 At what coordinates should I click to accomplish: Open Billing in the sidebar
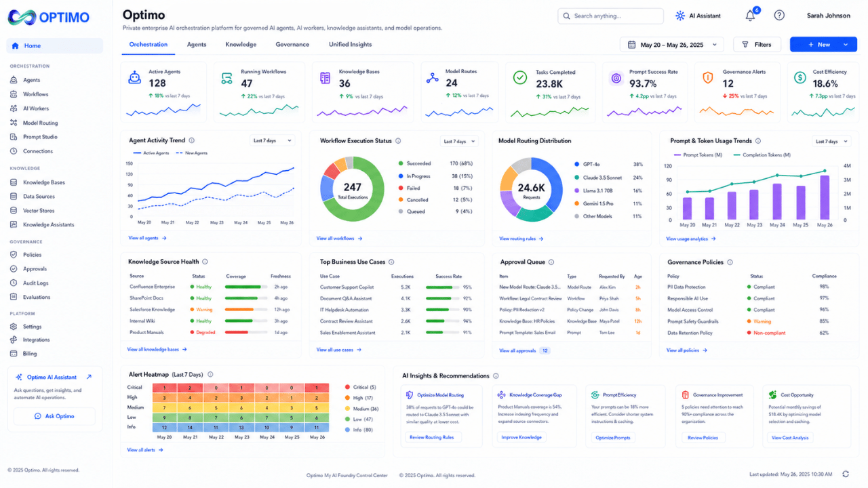click(x=30, y=354)
